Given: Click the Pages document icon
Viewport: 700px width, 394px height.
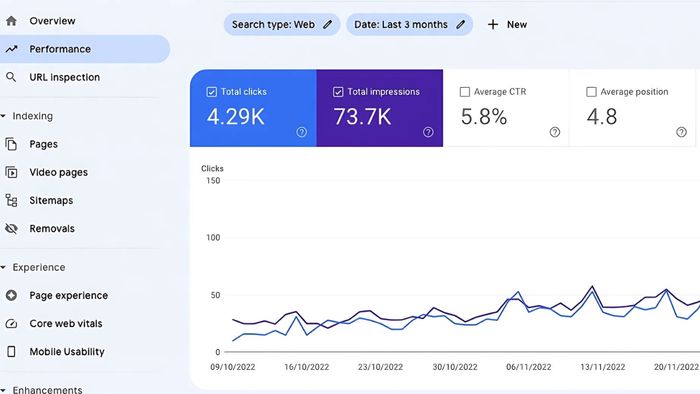Looking at the screenshot, I should [11, 144].
